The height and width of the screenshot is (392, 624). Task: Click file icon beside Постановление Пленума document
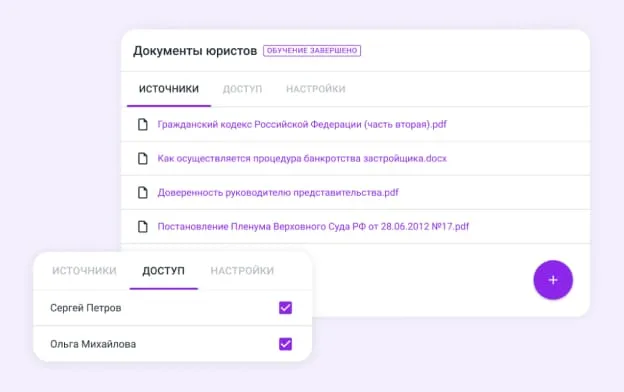142,226
